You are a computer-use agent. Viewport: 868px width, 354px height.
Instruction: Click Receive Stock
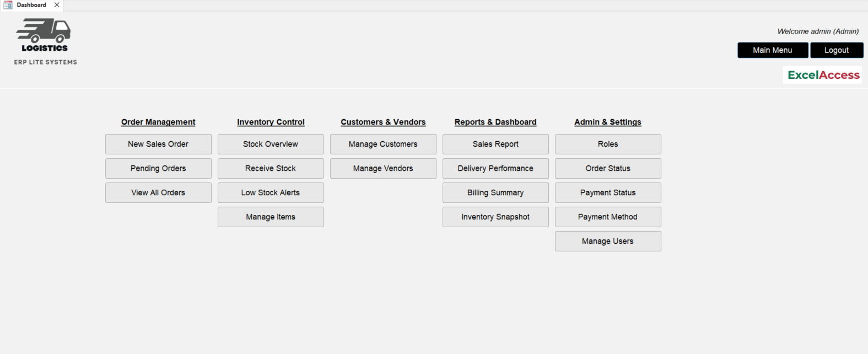(x=271, y=168)
